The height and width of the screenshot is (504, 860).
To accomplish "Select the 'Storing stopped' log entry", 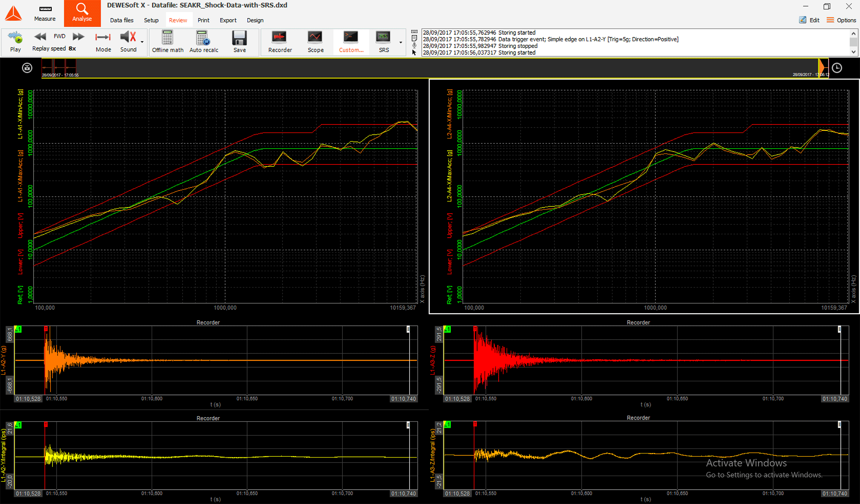I will point(480,46).
